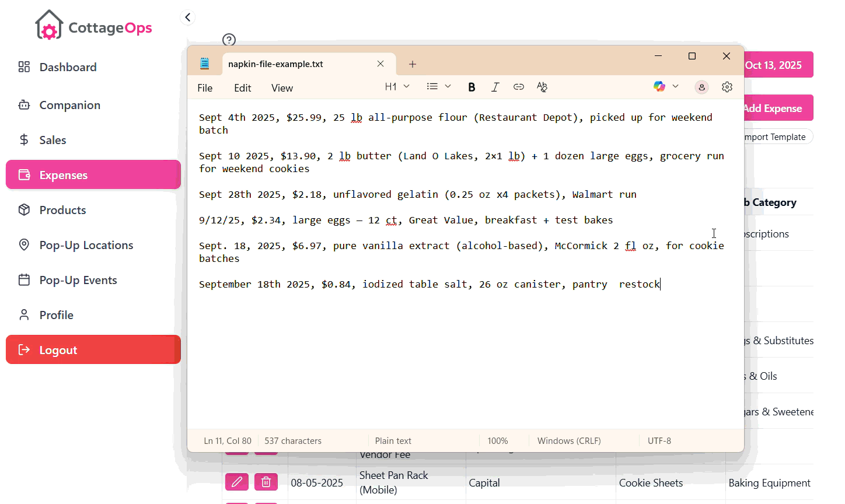Select the Dashboard sidebar icon
Screen dimensions: 845x504
click(23, 66)
